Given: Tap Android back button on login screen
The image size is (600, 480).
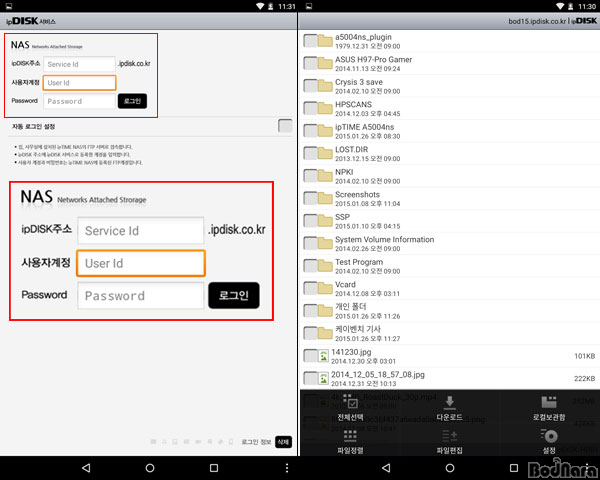Looking at the screenshot, I should [86, 468].
